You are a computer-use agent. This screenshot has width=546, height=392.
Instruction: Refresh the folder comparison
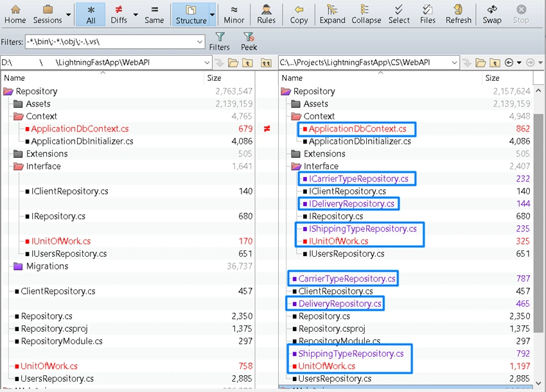point(458,14)
